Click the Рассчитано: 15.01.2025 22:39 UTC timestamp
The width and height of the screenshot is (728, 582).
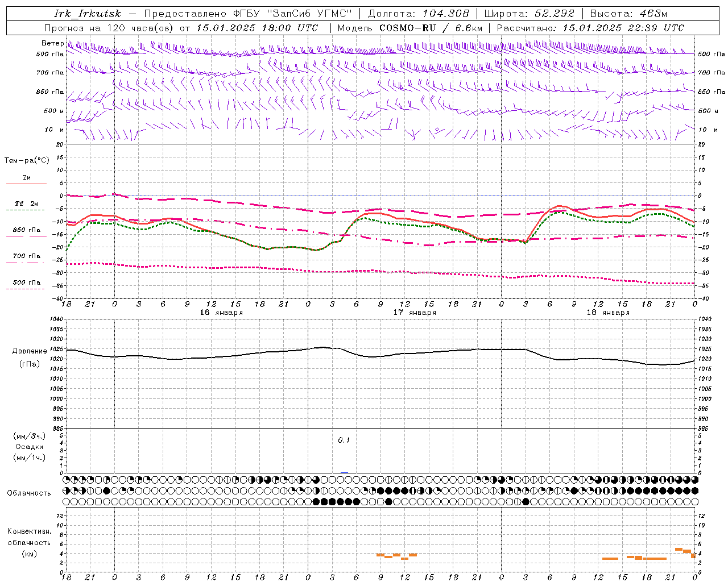click(x=590, y=28)
